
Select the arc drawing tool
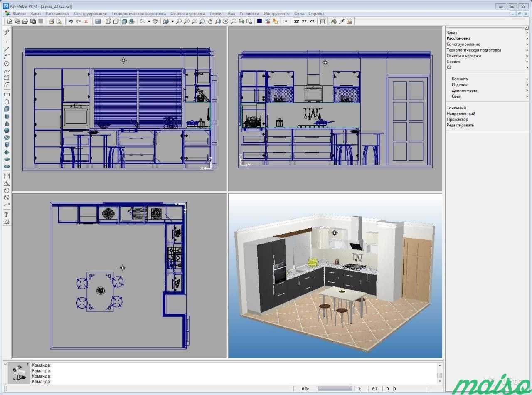pos(7,56)
